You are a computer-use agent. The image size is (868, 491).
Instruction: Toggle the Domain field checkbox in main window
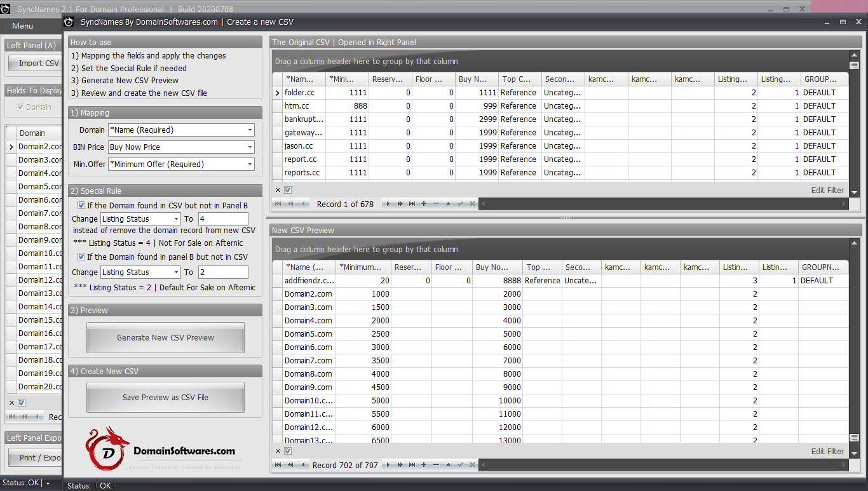20,107
